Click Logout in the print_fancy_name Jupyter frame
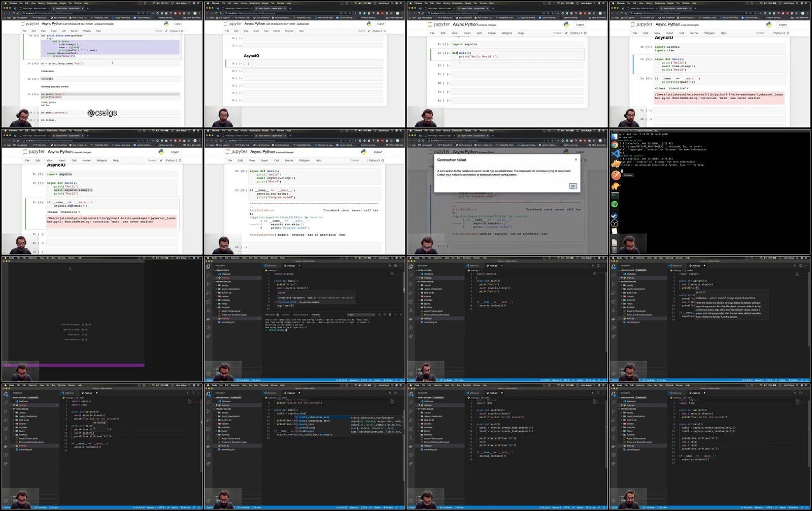The width and height of the screenshot is (812, 511). coord(178,24)
